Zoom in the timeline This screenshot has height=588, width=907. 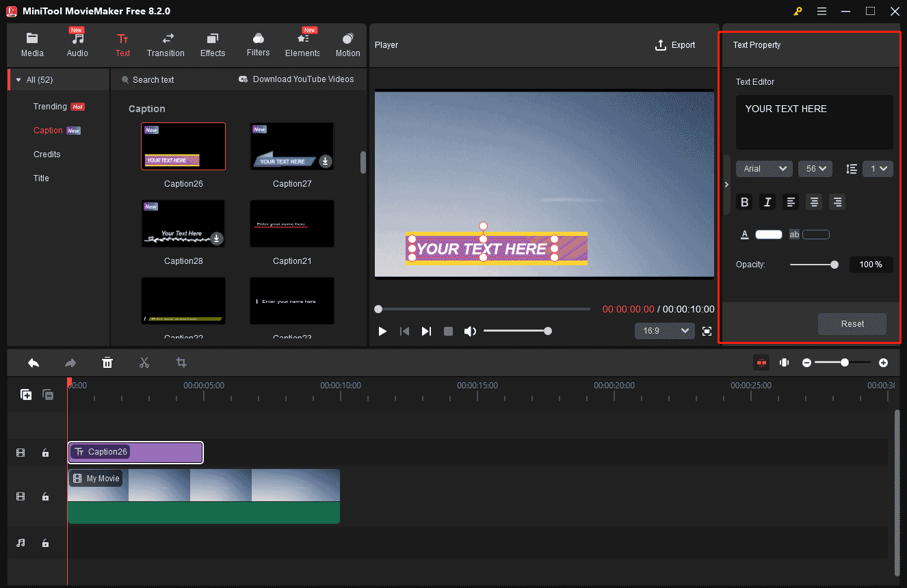tap(884, 363)
